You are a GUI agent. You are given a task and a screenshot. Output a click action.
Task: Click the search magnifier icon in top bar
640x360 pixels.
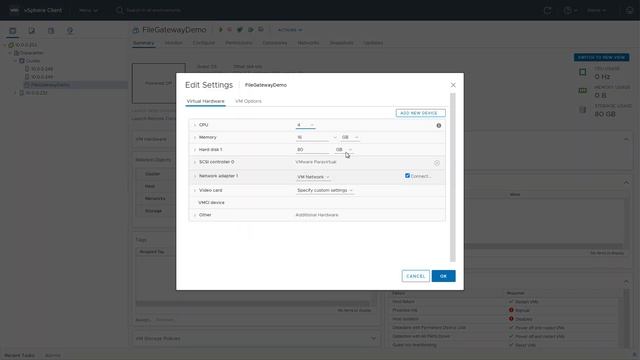pos(119,10)
